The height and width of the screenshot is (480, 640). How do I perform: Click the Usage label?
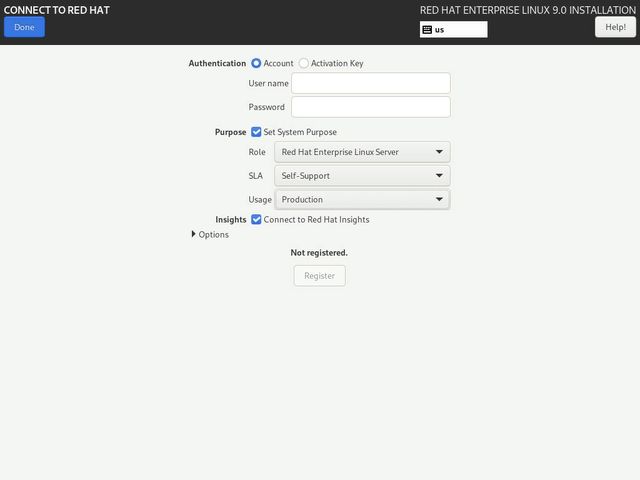click(x=260, y=199)
